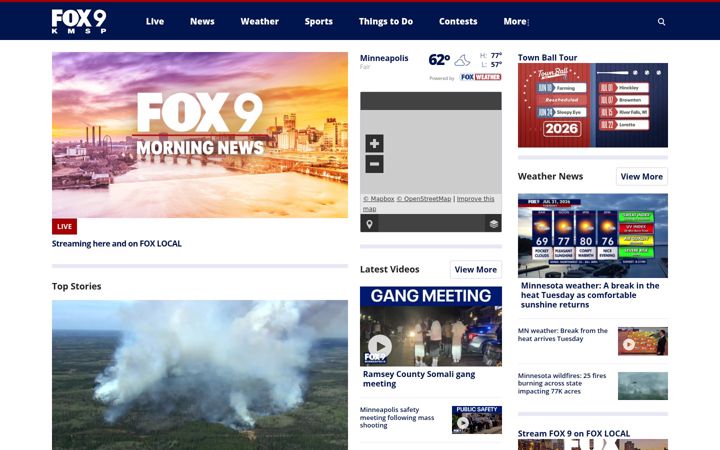Open the Contests menu item
Image resolution: width=720 pixels, height=450 pixels.
[x=458, y=22]
